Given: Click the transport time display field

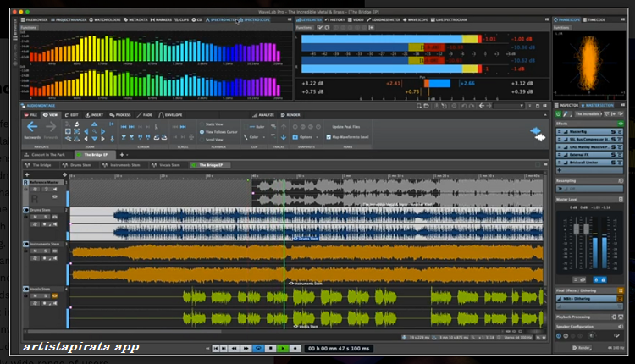Looking at the screenshot, I should coord(339,348).
